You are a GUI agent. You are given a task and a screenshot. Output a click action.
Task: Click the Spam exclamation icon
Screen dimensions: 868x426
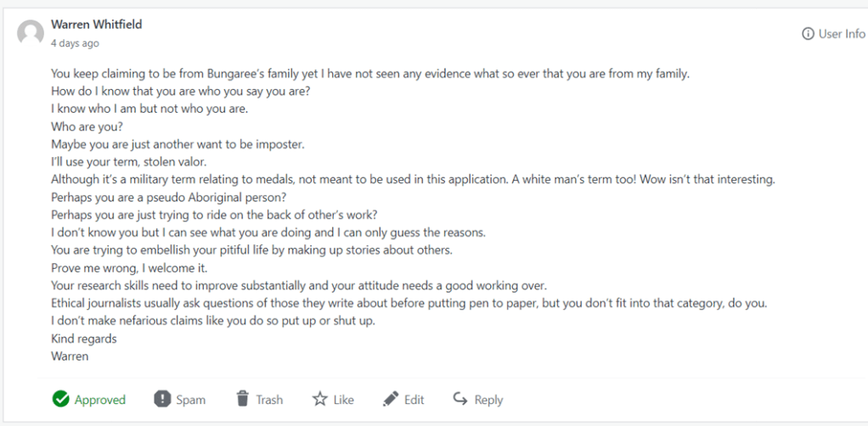162,399
